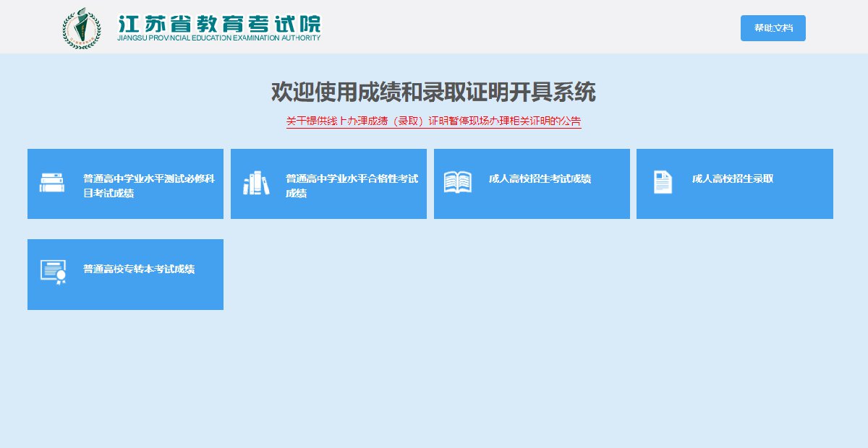Click the 江苏省教育考试院 Chinese title in header
The width and height of the screenshot is (868, 448).
point(218,22)
